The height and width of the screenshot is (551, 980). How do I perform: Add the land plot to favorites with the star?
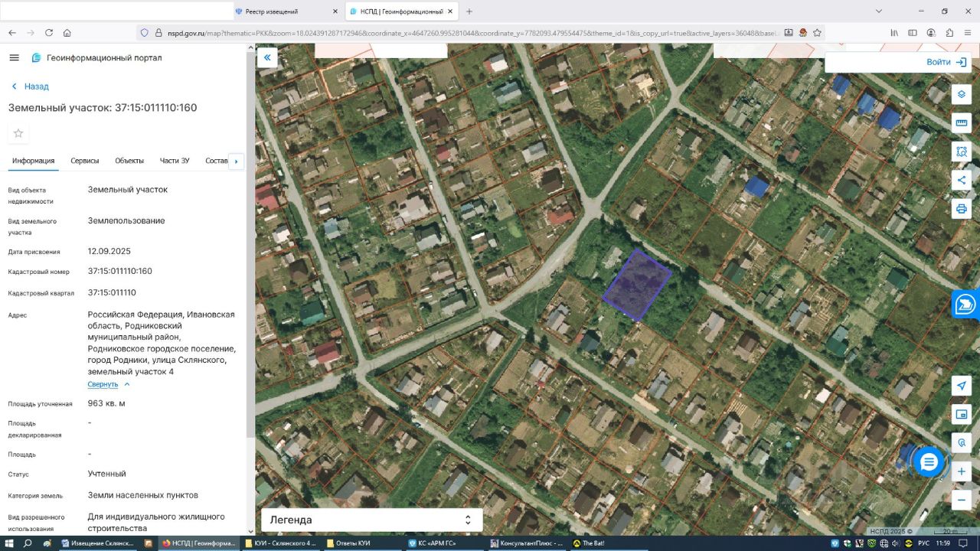[18, 133]
